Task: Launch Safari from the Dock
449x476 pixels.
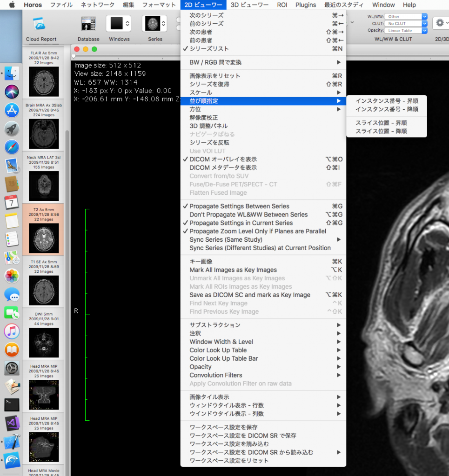Action: click(12, 147)
